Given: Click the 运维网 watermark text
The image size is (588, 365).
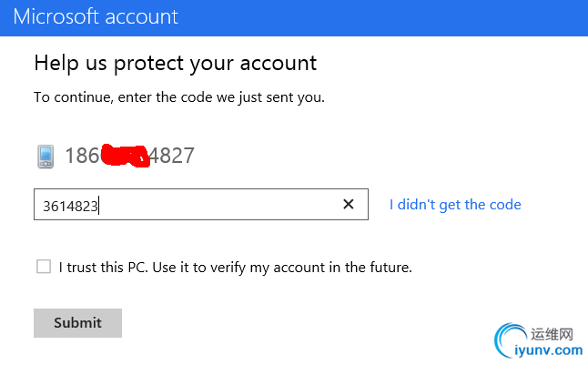Looking at the screenshot, I should 553,333.
